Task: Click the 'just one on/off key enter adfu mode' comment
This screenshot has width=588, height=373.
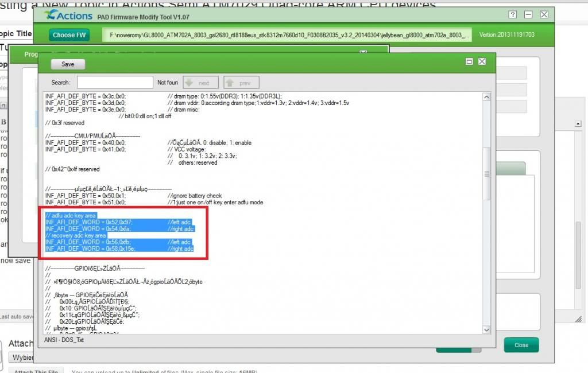Action: pos(219,203)
